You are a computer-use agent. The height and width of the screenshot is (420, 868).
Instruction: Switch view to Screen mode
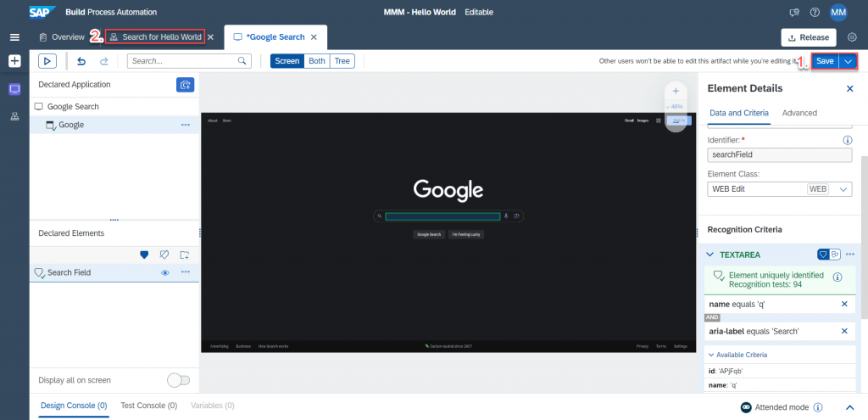[x=287, y=61]
